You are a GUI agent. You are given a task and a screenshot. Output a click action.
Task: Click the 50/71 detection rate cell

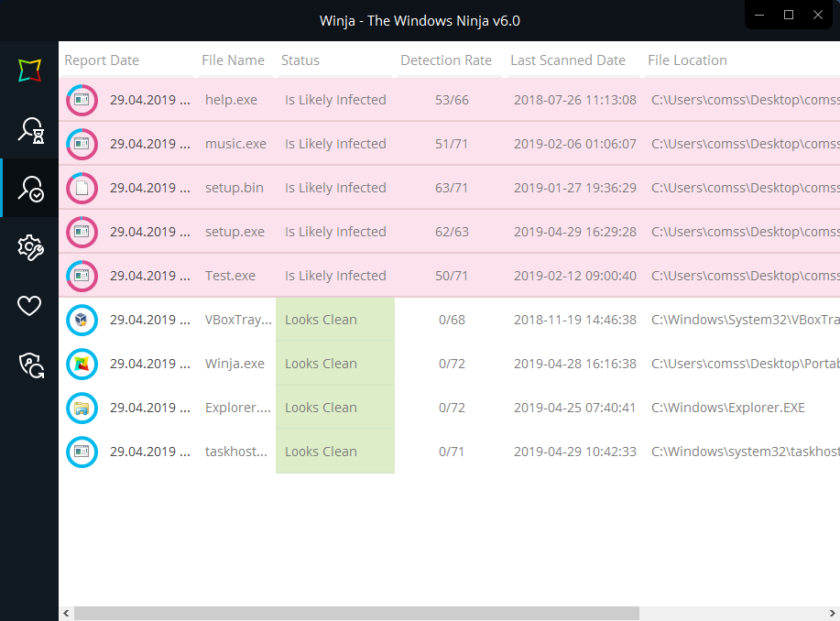(451, 276)
